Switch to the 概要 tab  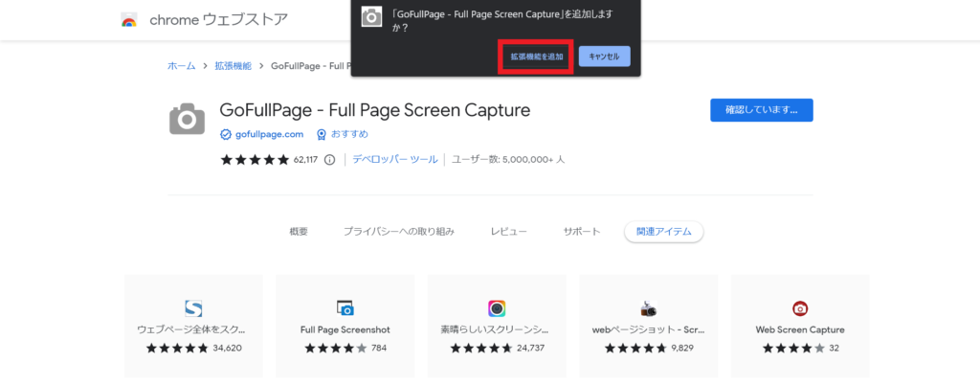(299, 232)
